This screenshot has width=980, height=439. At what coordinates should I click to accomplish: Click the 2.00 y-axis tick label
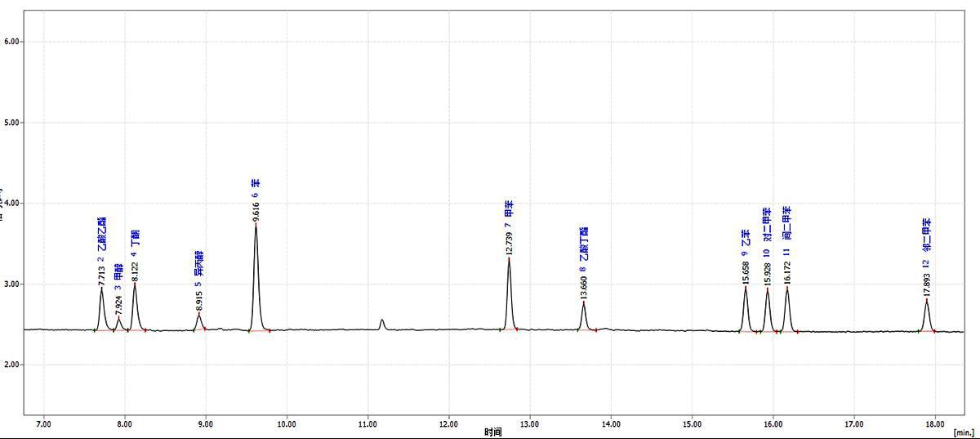coord(12,365)
